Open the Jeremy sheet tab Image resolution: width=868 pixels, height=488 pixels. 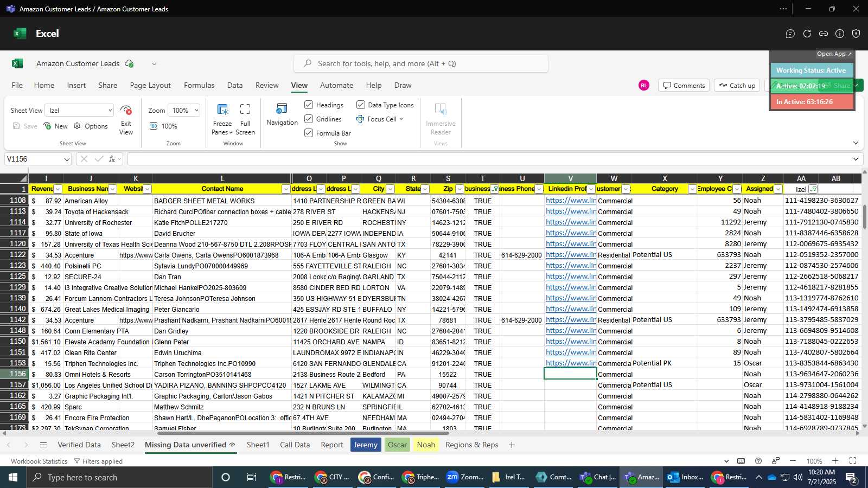coord(366,445)
